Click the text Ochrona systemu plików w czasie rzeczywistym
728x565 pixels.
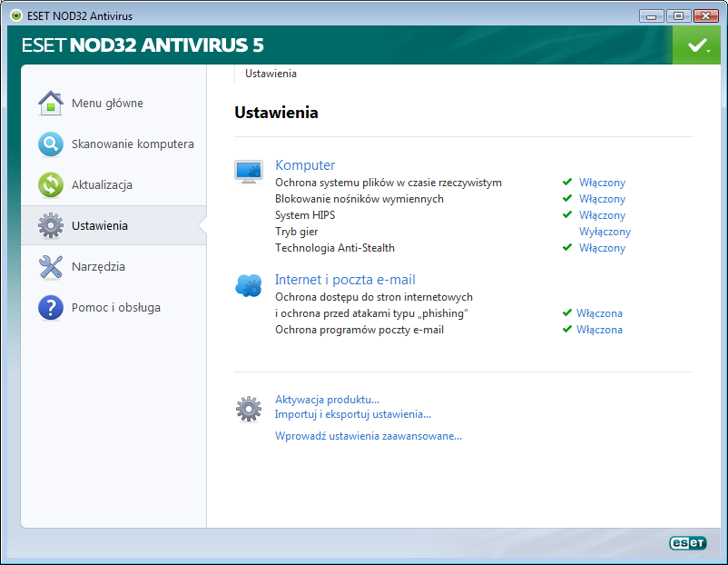pyautogui.click(x=389, y=183)
